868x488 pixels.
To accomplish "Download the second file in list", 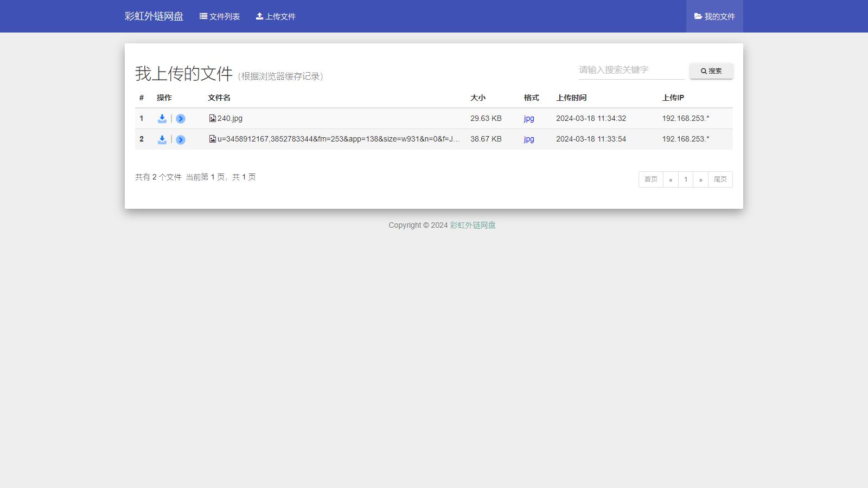I will (162, 140).
